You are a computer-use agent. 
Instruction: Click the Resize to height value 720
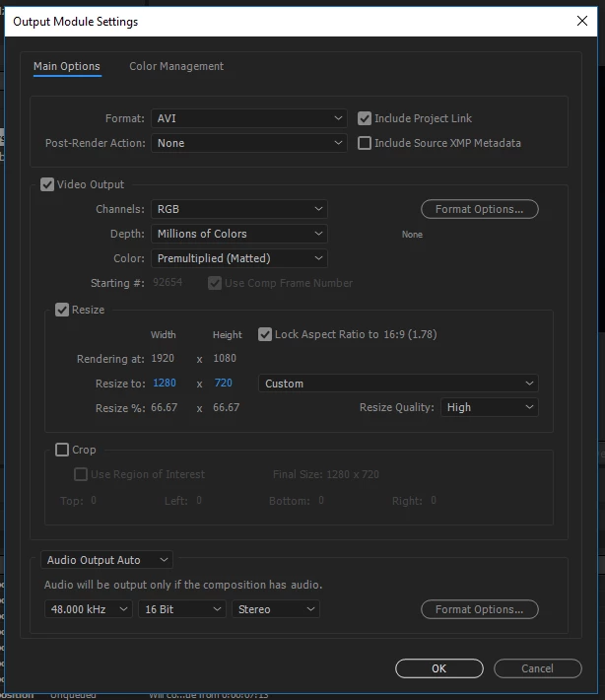pos(223,384)
